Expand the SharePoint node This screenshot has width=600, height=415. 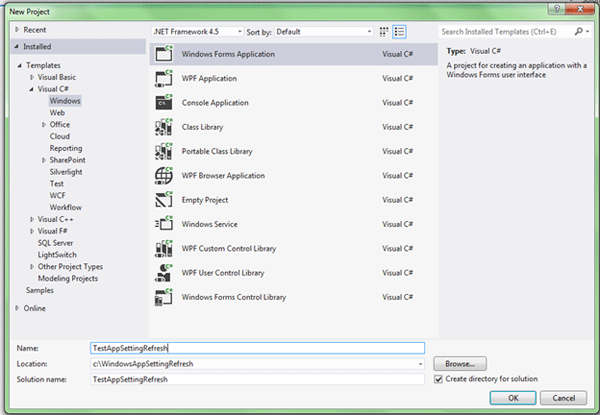(44, 160)
